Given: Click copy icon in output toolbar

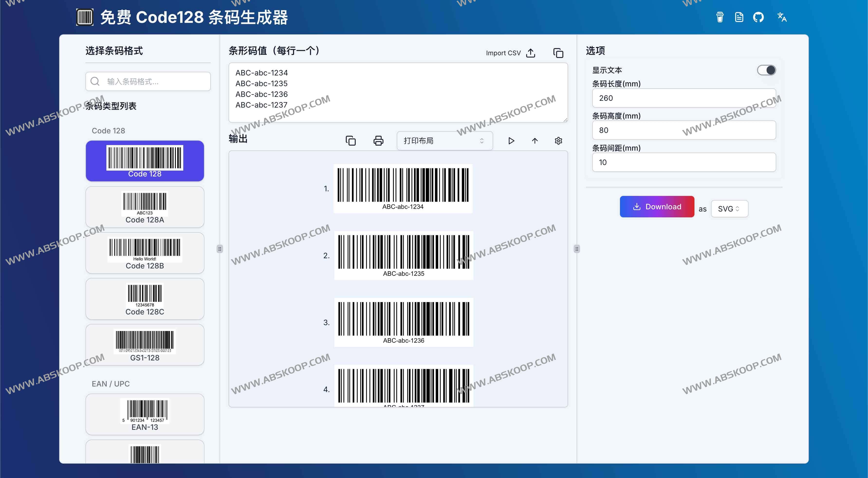Looking at the screenshot, I should tap(351, 140).
